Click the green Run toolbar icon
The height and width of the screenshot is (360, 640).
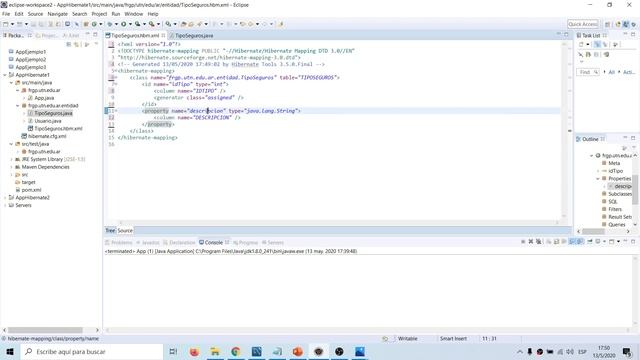[x=123, y=24]
